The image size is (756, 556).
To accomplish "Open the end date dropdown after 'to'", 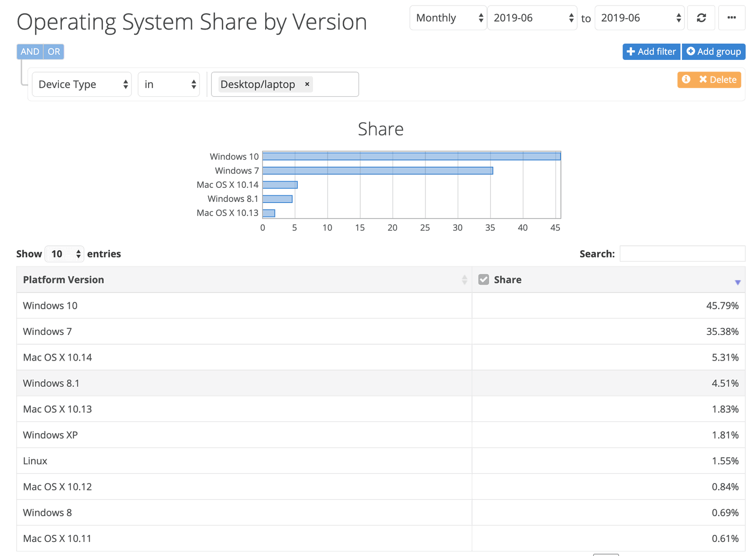I will [639, 18].
